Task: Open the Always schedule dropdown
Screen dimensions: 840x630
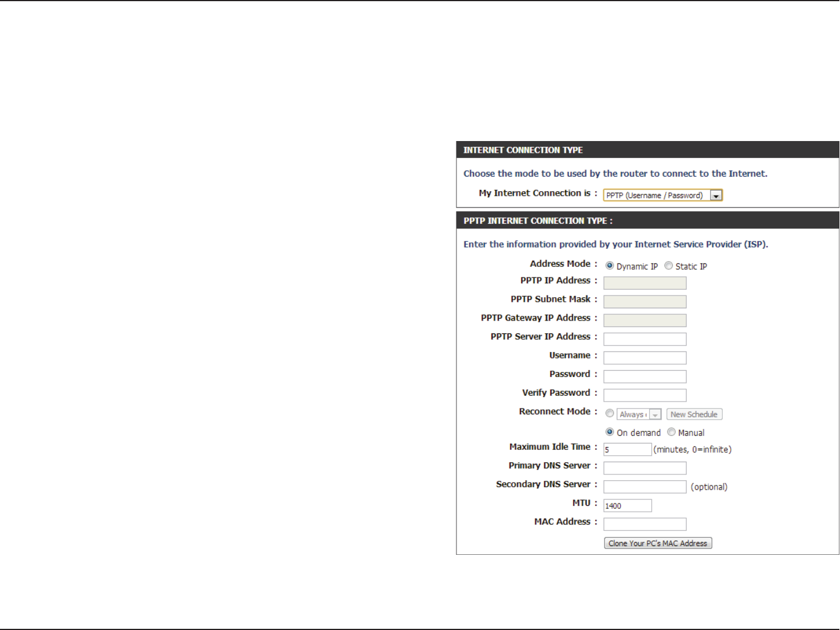Action: tap(639, 414)
